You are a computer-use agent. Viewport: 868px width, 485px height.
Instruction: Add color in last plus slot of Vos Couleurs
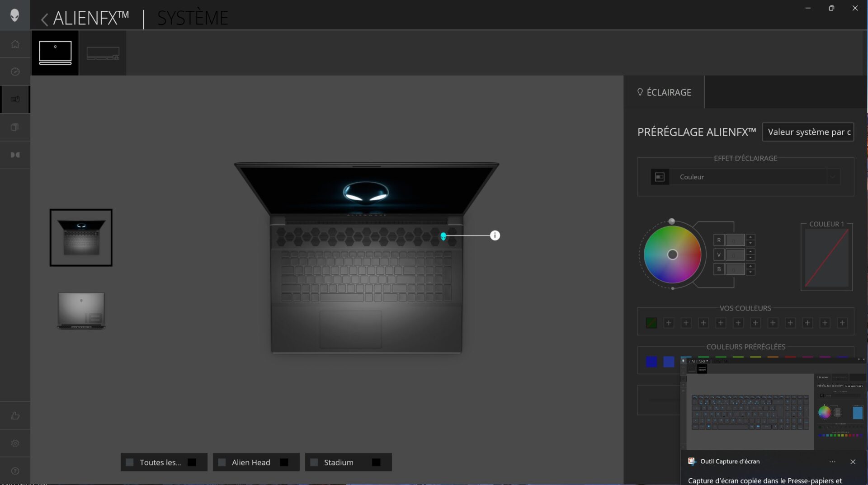(842, 323)
